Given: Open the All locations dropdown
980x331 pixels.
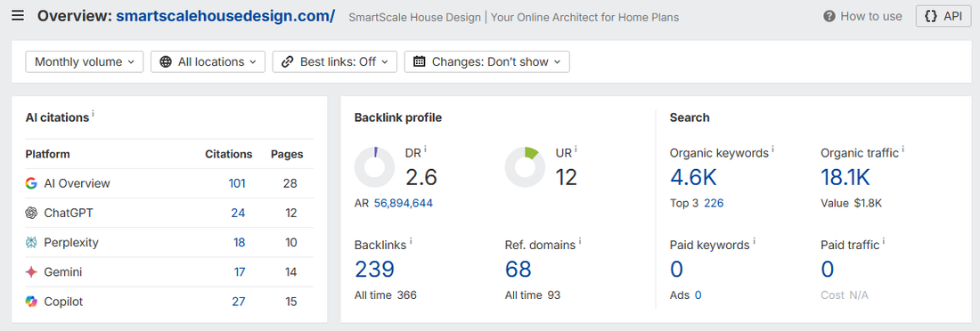Looking at the screenshot, I should [x=208, y=61].
